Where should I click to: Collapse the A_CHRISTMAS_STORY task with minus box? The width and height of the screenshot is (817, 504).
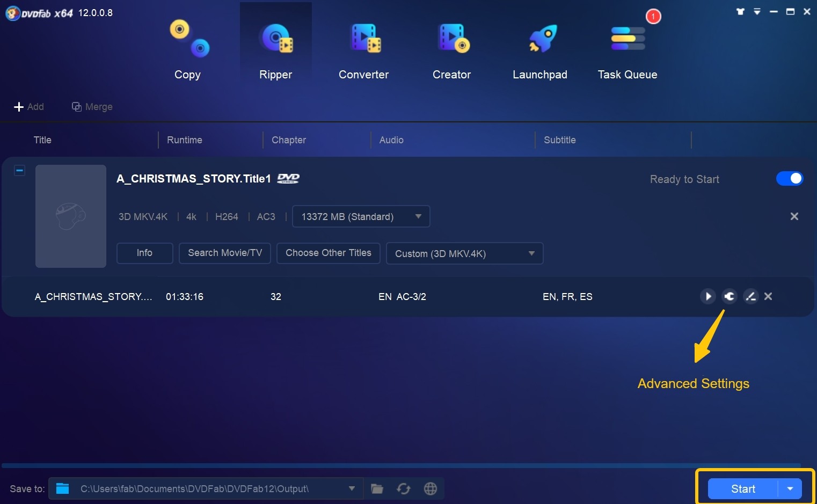pos(19,171)
